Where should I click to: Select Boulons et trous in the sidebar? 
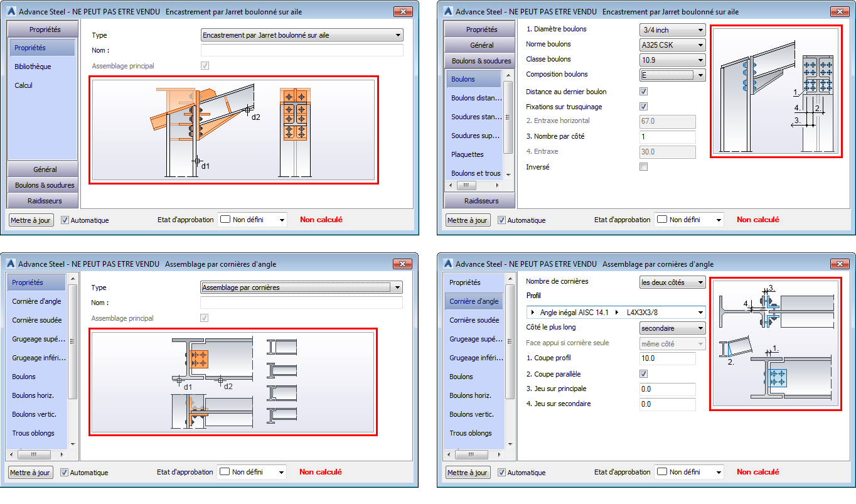[x=474, y=173]
